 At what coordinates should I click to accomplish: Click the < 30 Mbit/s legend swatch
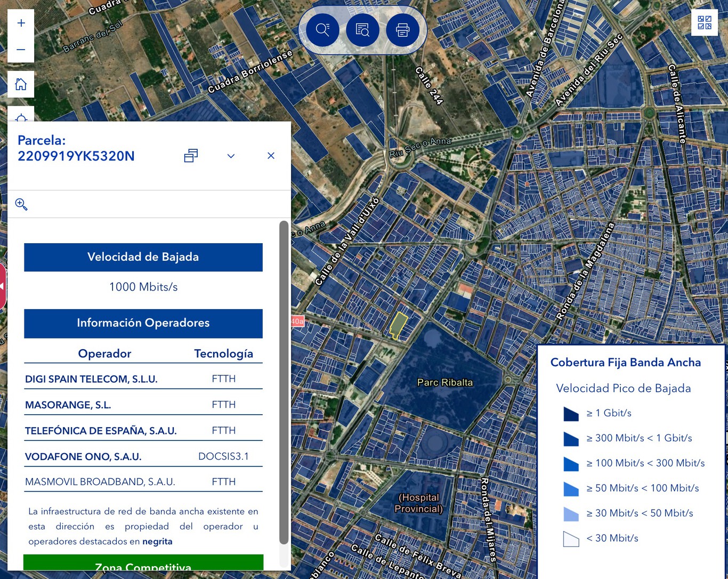[x=571, y=539]
